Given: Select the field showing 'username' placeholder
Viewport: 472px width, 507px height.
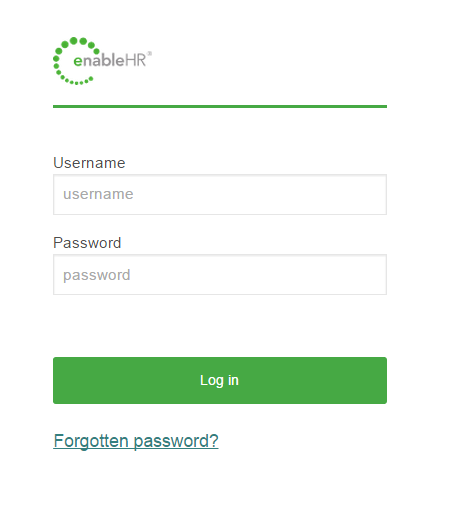Looking at the screenshot, I should coord(220,194).
